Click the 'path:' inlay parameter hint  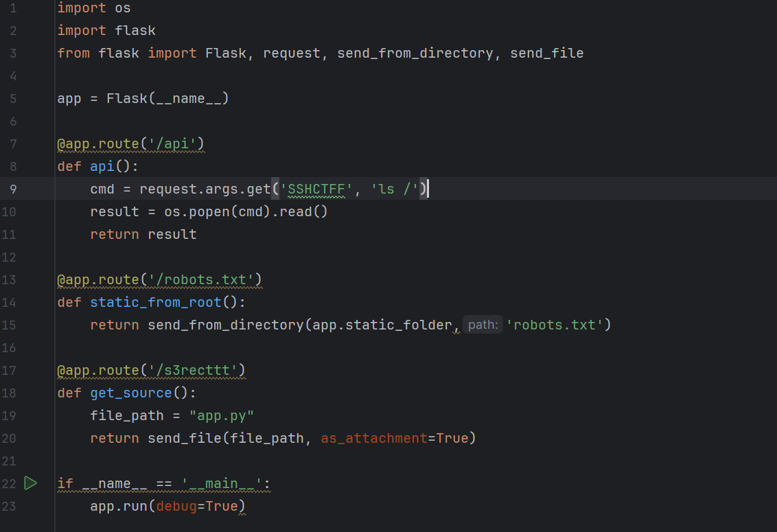click(483, 324)
